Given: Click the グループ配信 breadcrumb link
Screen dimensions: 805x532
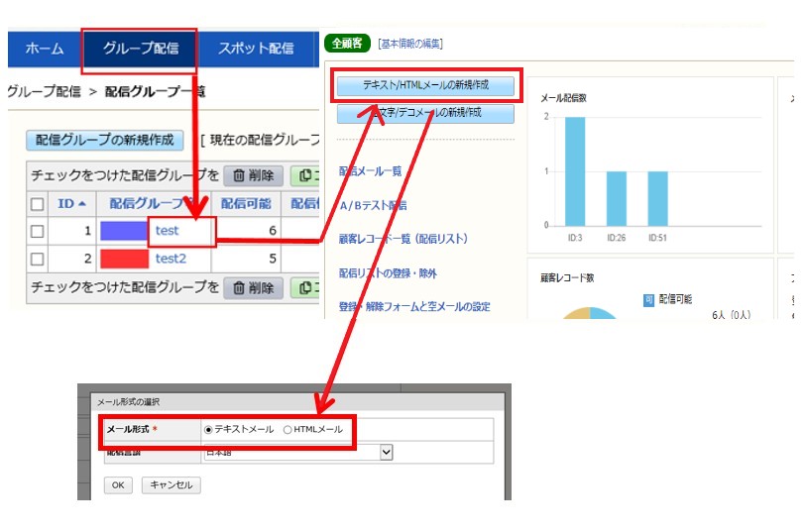Looking at the screenshot, I should pos(45,92).
